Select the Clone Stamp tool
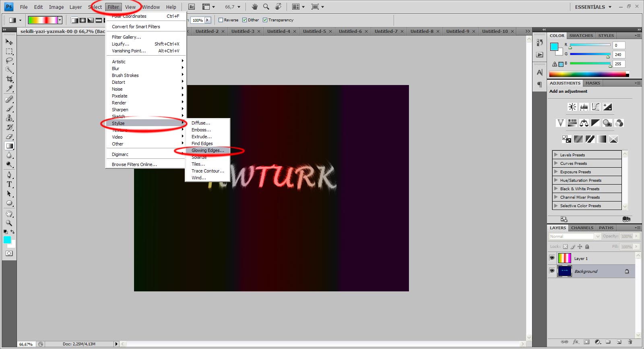 (9, 118)
